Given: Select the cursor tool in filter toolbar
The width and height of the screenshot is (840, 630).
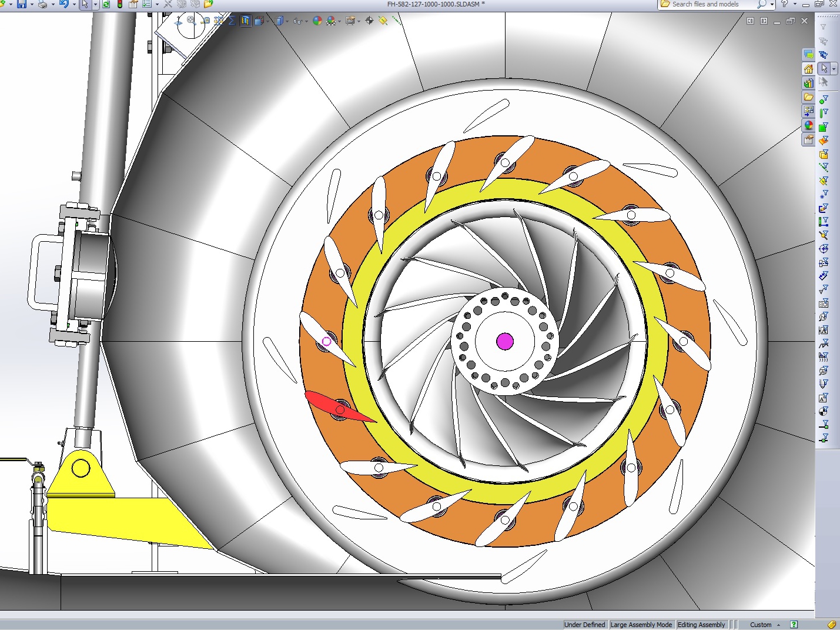Looking at the screenshot, I should tap(824, 69).
